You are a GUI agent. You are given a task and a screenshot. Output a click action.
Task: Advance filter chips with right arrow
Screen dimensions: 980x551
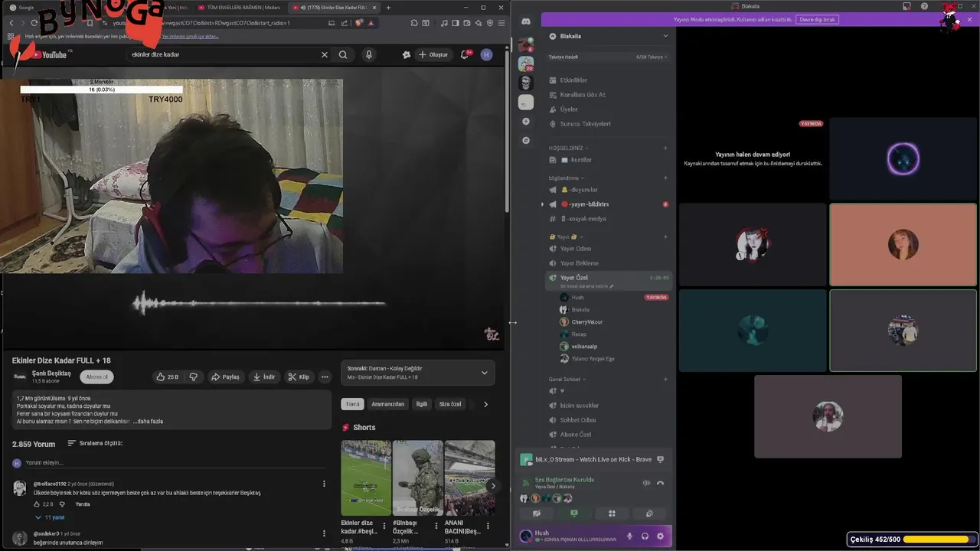coord(485,404)
